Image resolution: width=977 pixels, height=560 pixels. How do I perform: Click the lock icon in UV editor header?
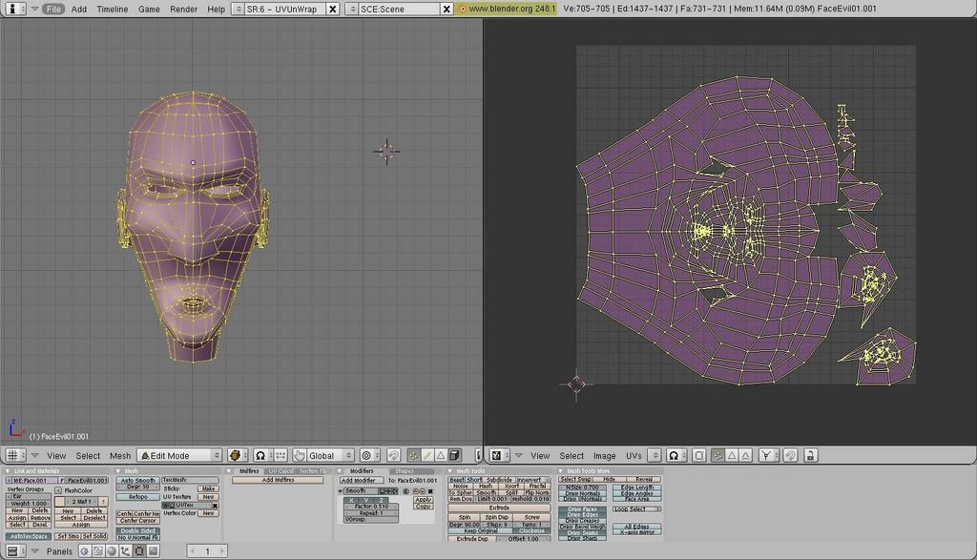pos(810,455)
